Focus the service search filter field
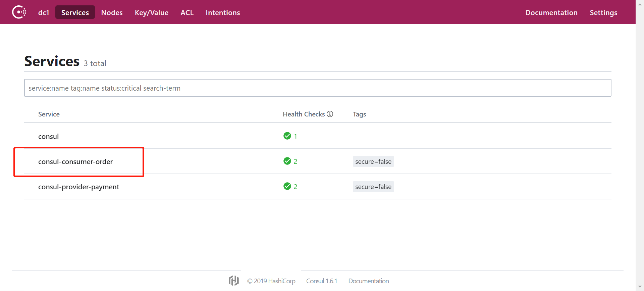644x291 pixels. (318, 88)
